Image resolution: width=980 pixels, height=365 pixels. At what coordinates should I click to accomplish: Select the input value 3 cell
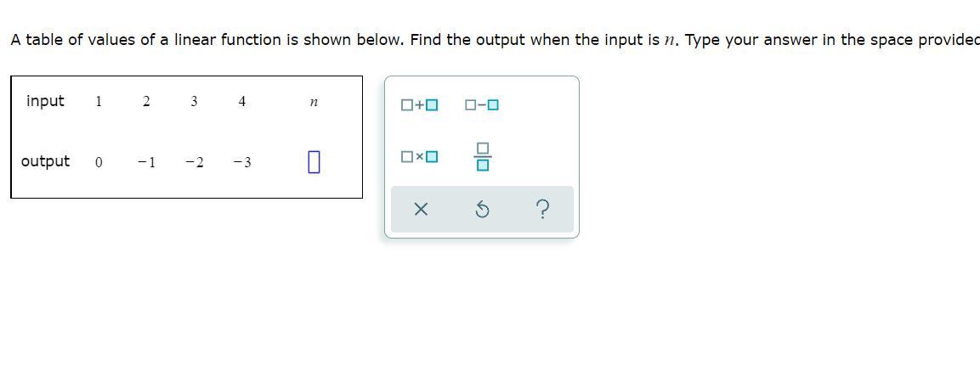click(x=194, y=102)
